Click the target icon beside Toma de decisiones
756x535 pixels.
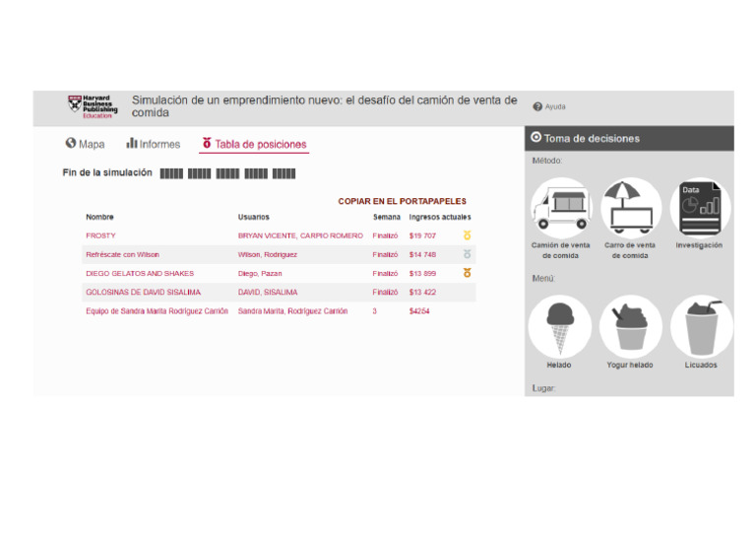535,138
